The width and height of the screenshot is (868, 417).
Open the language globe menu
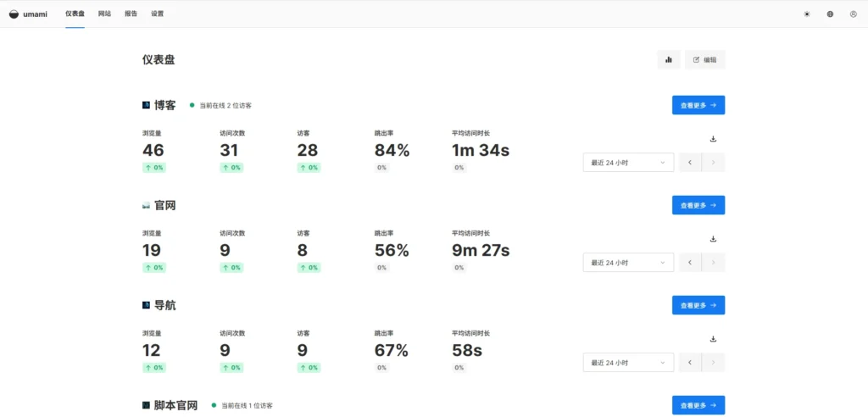coord(830,14)
